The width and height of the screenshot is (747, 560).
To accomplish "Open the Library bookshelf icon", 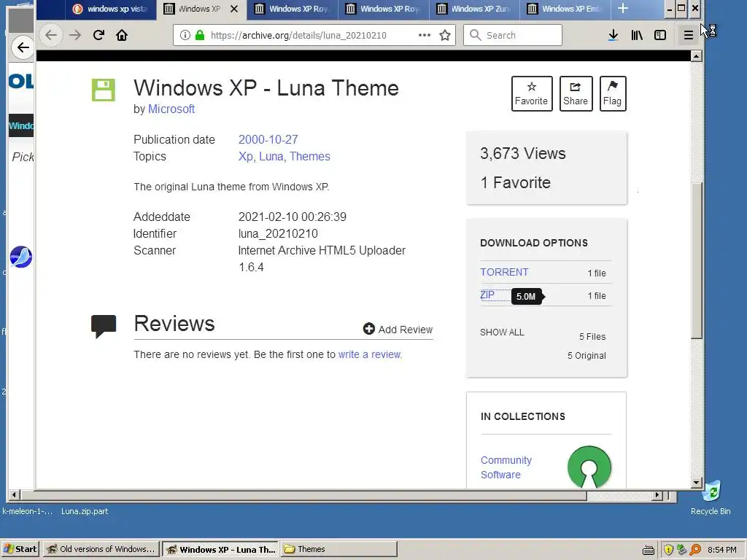I will pyautogui.click(x=637, y=35).
